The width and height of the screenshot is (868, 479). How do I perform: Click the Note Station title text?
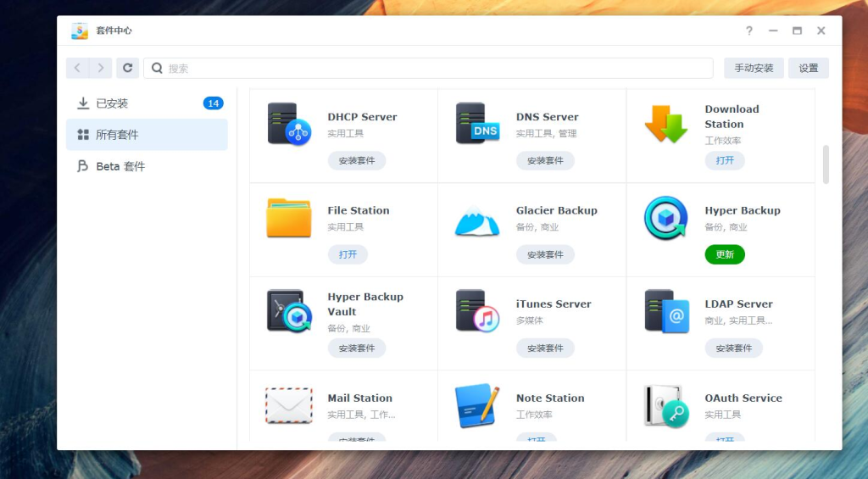[x=550, y=398]
